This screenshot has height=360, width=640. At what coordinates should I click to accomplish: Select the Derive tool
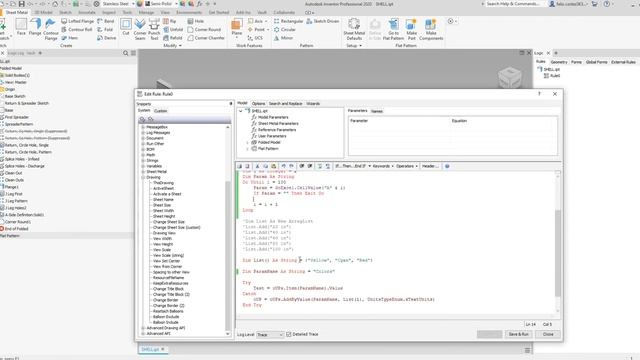click(x=107, y=38)
